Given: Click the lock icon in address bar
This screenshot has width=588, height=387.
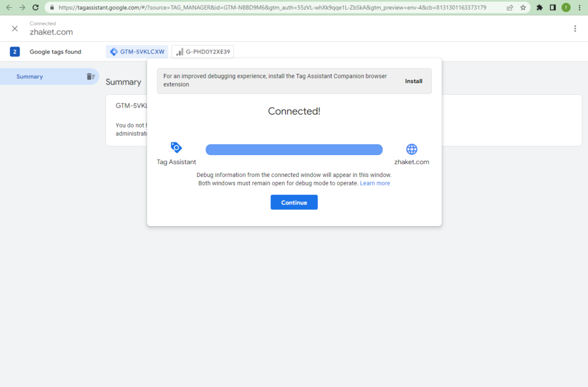Looking at the screenshot, I should [x=52, y=7].
